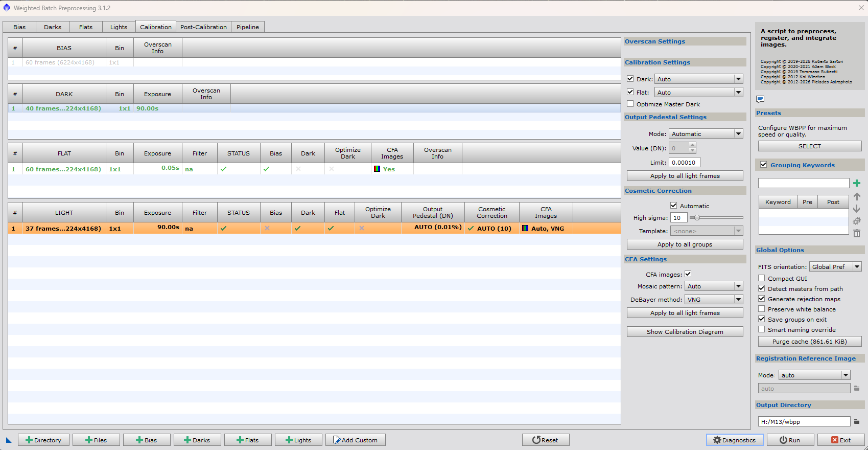
Task: Click the STATUS checkmark in the LIGHT row
Action: pyautogui.click(x=223, y=229)
